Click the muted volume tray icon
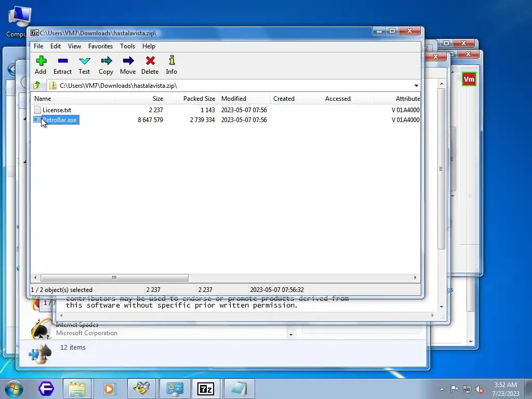The width and height of the screenshot is (532, 399). [480, 389]
